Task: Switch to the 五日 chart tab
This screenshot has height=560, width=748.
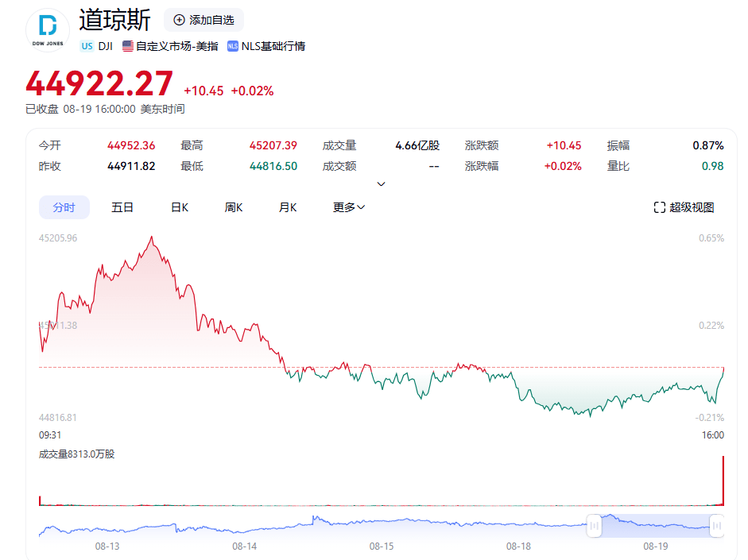Action: [122, 207]
